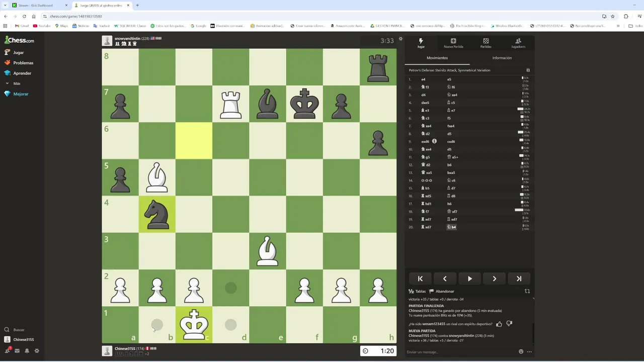The width and height of the screenshot is (644, 362).
Task: Open the chat emoji picker
Action: [x=521, y=351]
